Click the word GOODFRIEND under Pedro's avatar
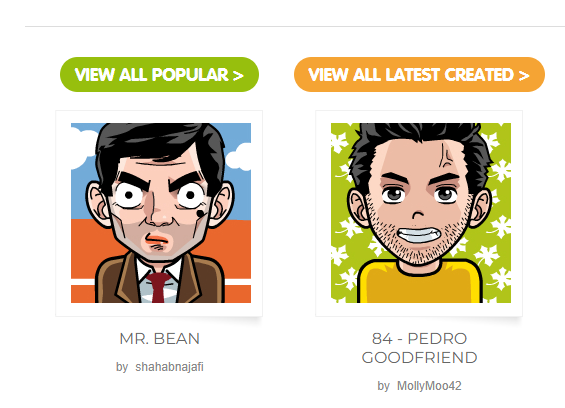This screenshot has width=565, height=408. [419, 358]
